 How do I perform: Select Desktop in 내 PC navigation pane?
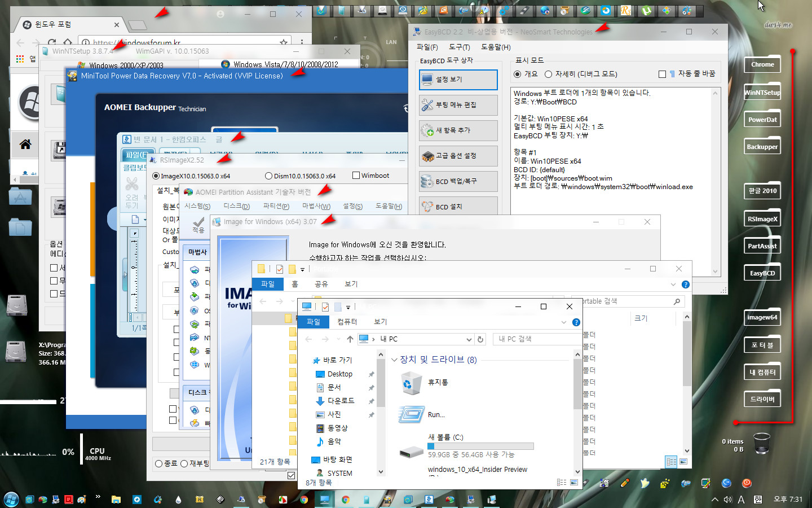(x=339, y=374)
